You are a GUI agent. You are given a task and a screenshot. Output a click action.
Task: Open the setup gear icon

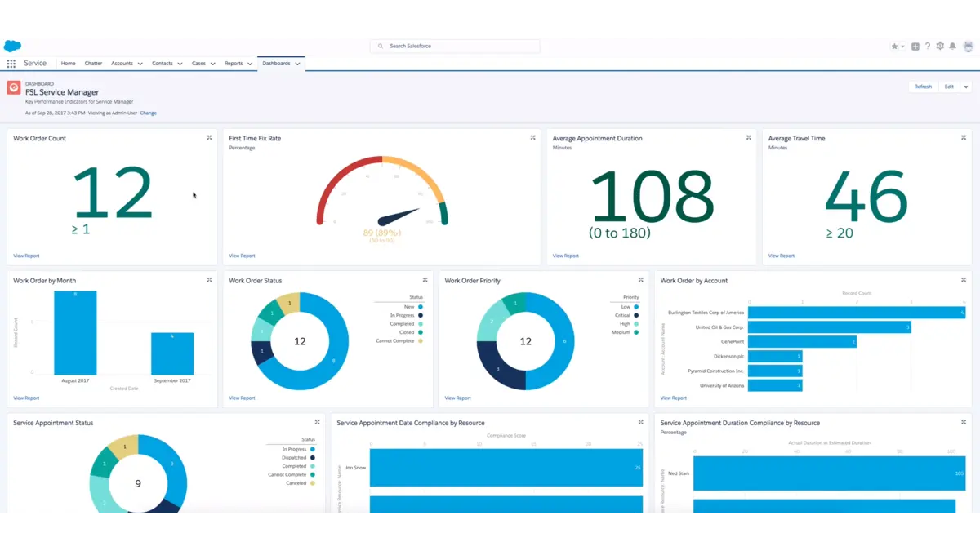(940, 47)
